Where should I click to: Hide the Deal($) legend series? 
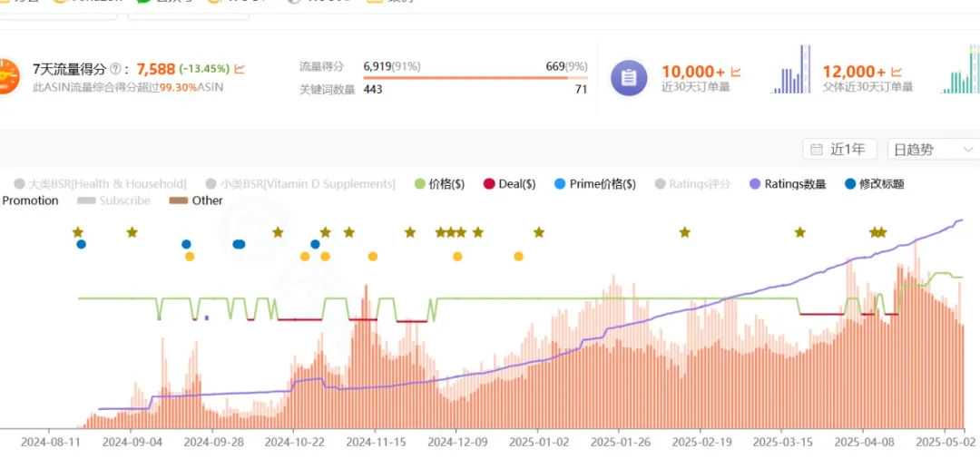pos(509,184)
